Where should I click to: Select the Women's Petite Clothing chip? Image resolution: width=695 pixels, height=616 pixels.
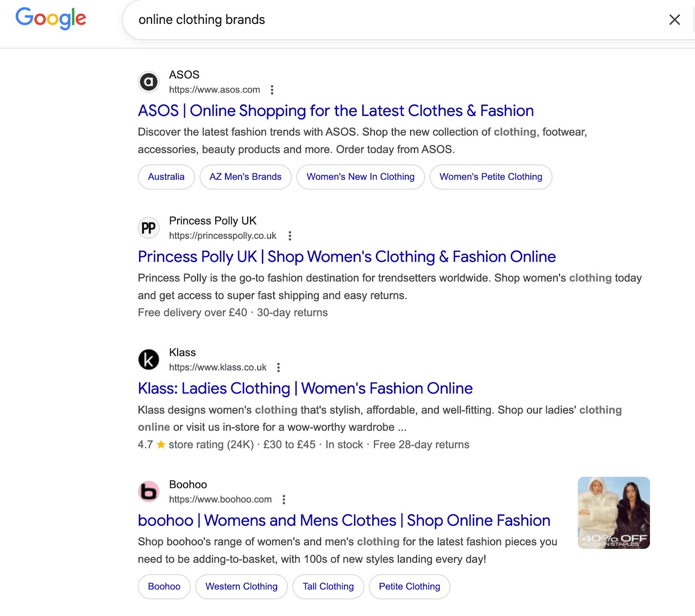490,177
